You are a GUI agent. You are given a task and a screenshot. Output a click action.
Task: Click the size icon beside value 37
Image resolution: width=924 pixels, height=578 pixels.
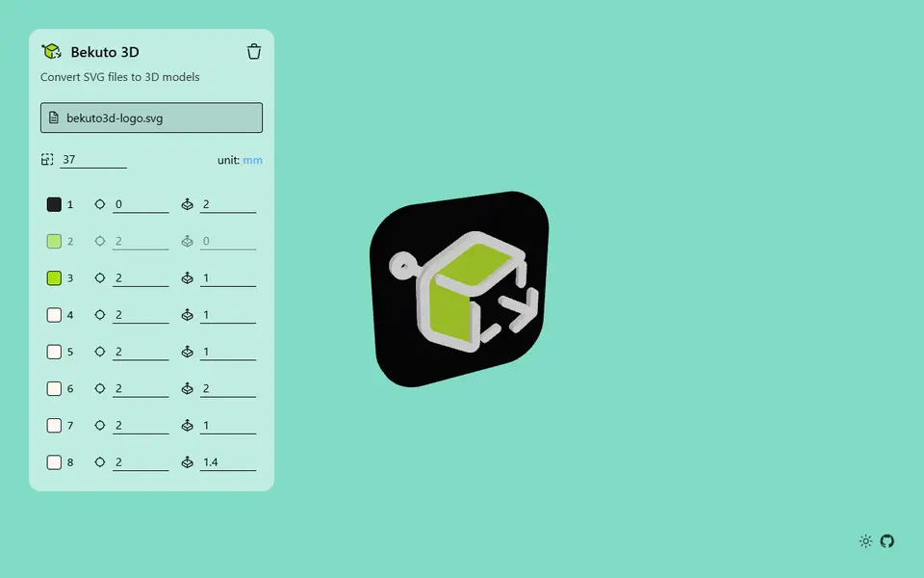point(48,159)
